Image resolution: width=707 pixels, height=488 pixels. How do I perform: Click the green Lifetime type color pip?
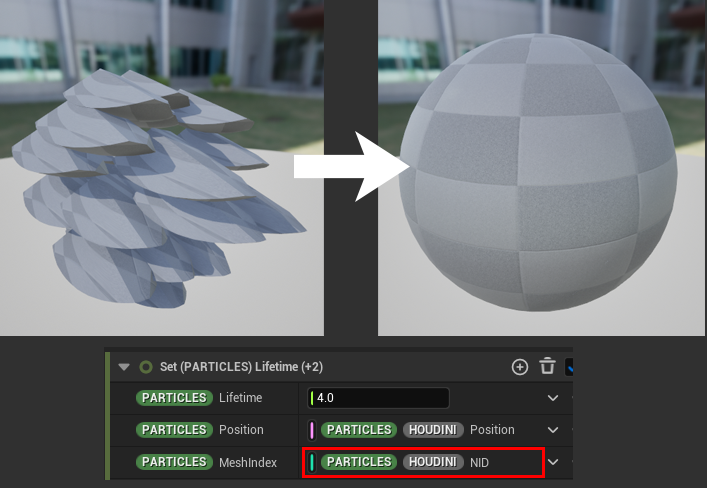tap(312, 398)
